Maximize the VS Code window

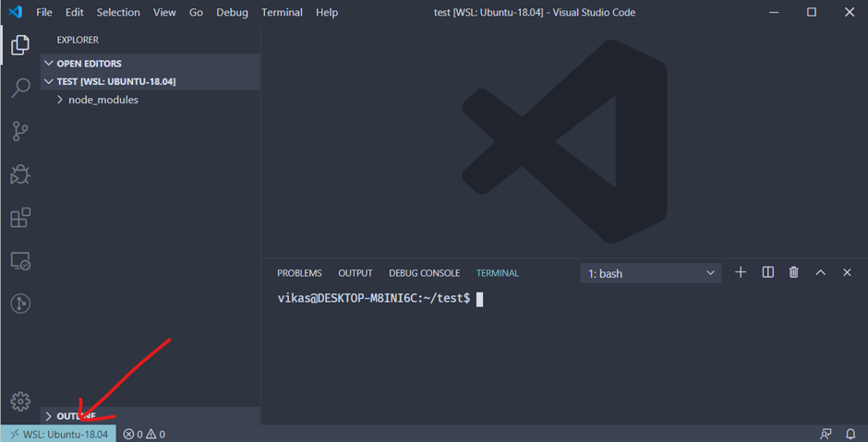click(812, 12)
